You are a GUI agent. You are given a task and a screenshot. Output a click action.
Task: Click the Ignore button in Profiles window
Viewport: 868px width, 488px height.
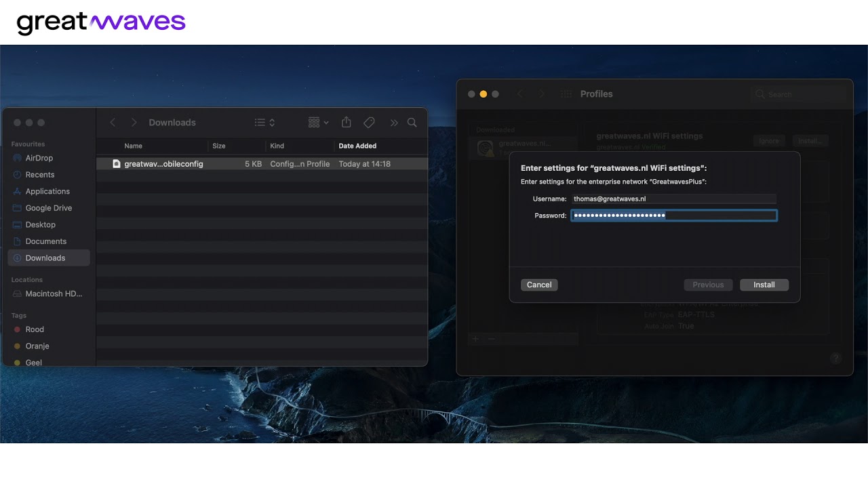[768, 141]
